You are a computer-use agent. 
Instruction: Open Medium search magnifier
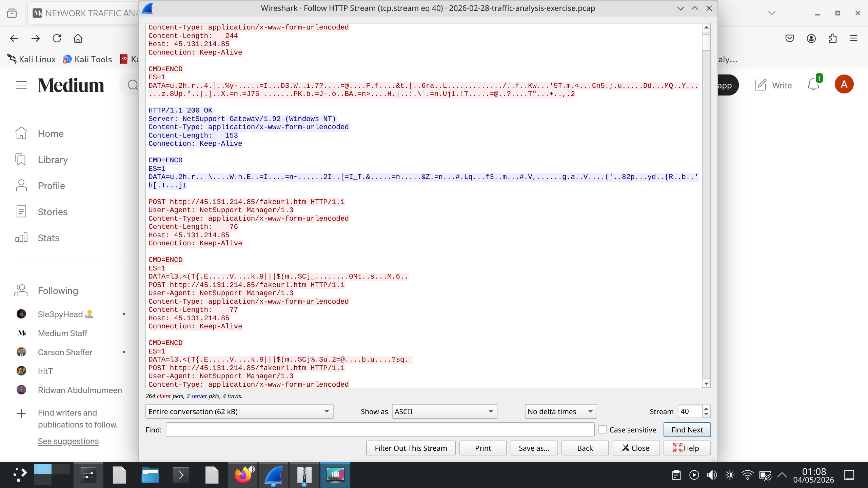coord(133,85)
